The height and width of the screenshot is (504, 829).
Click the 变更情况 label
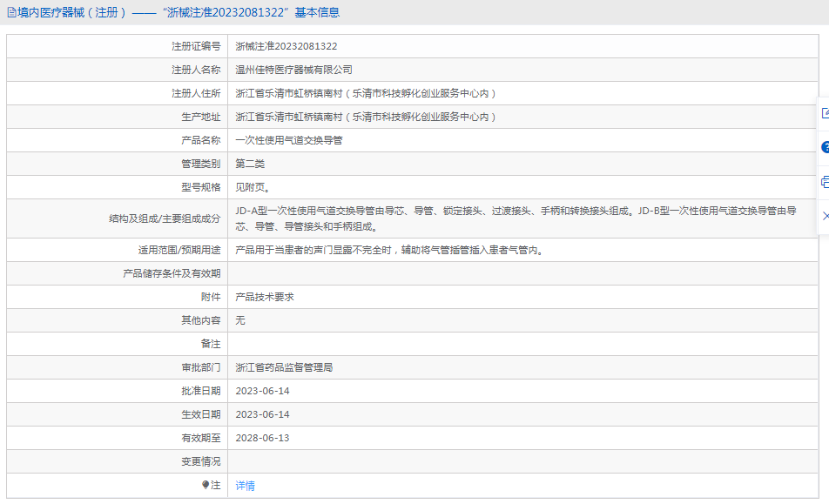[x=200, y=461]
